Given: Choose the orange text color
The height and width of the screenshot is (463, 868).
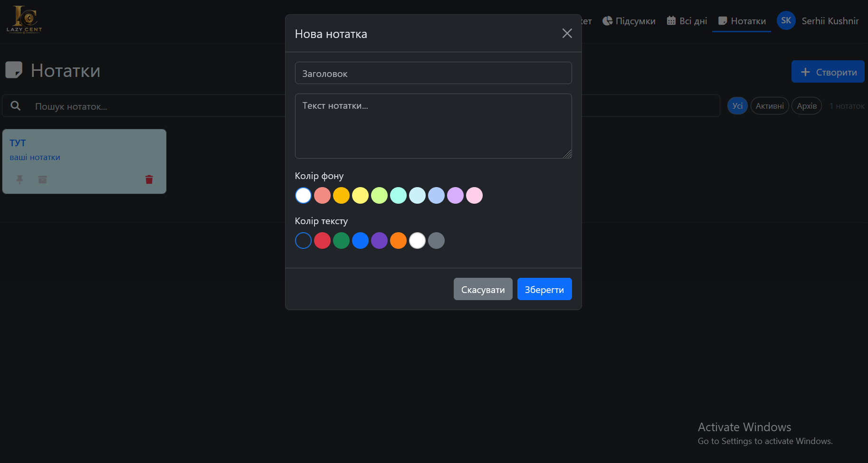Looking at the screenshot, I should (x=398, y=240).
